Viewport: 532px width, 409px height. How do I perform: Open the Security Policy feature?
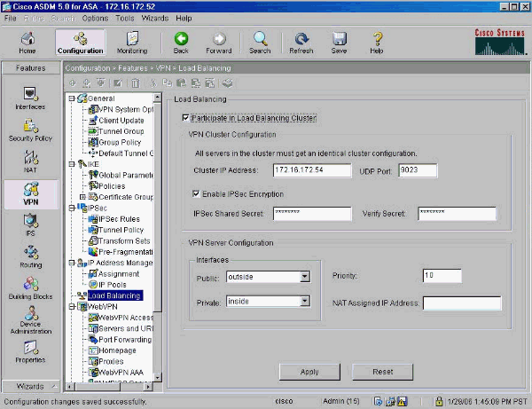coord(30,130)
